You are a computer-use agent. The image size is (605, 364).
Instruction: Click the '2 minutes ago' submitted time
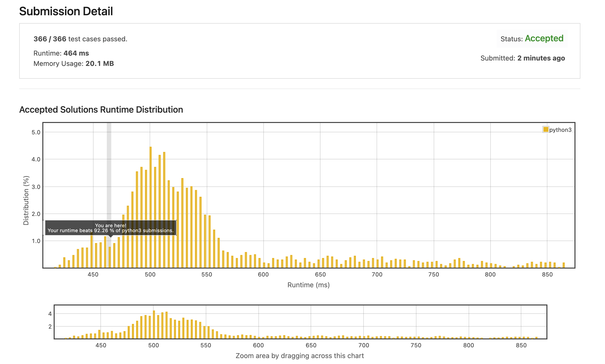541,58
